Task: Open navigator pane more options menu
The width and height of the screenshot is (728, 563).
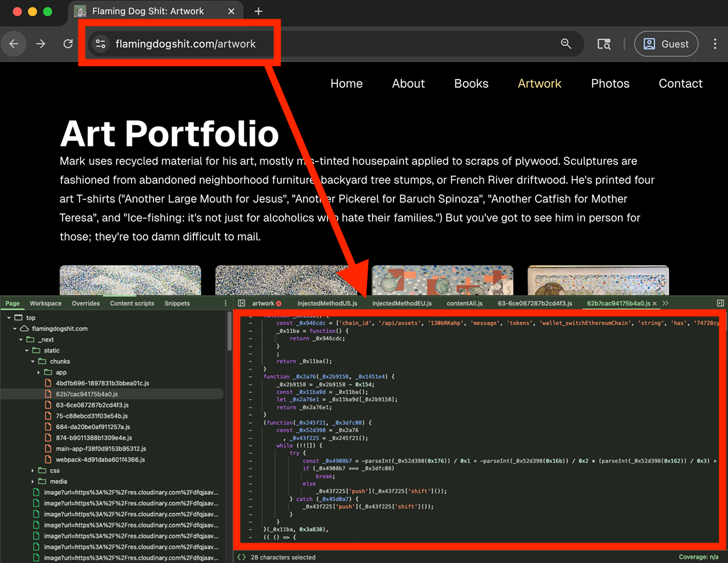Action: (226, 303)
